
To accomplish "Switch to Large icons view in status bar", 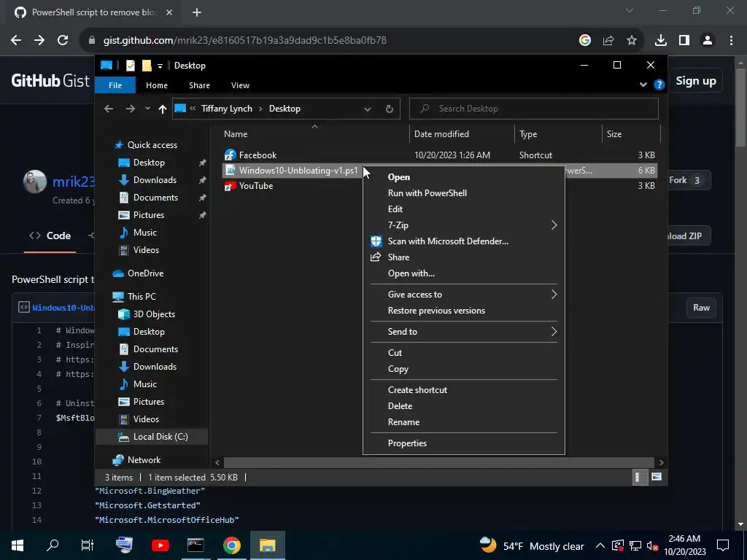I will pyautogui.click(x=657, y=477).
